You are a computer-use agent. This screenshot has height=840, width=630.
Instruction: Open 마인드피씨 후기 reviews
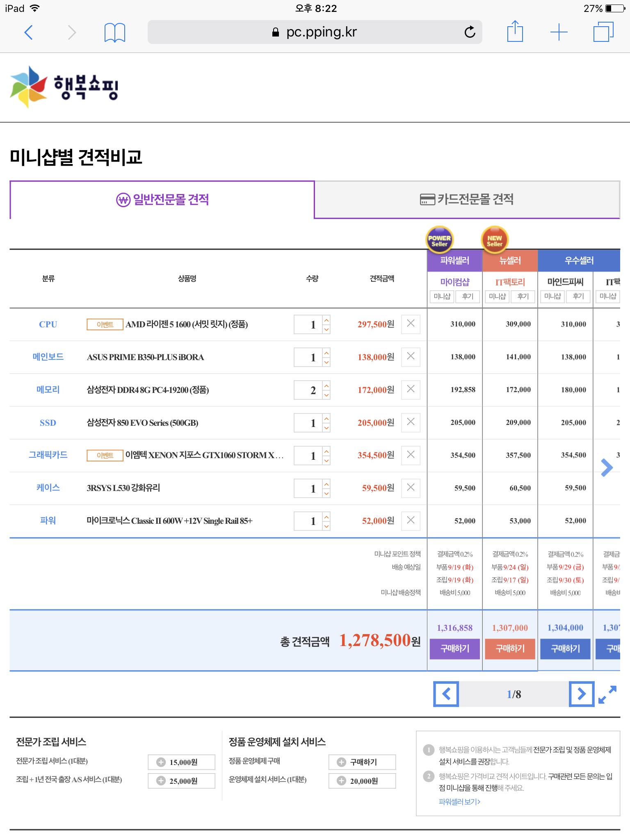coord(578,296)
